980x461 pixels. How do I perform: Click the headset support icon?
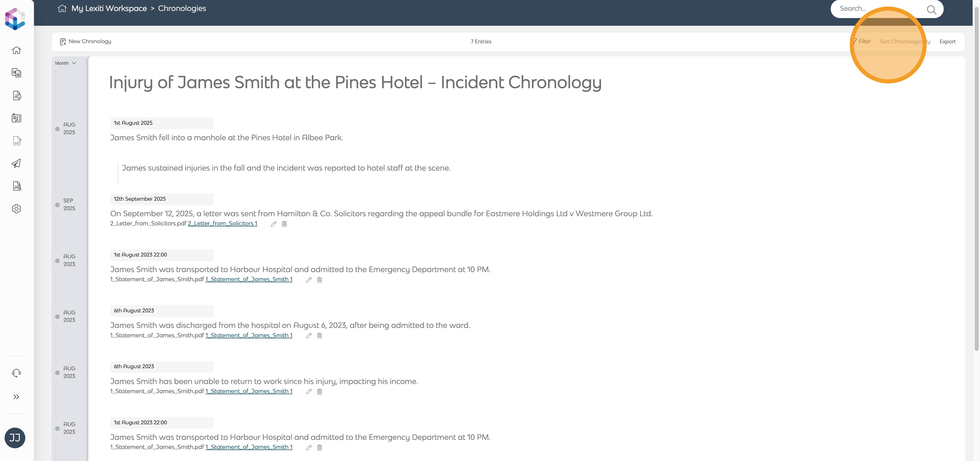click(16, 373)
